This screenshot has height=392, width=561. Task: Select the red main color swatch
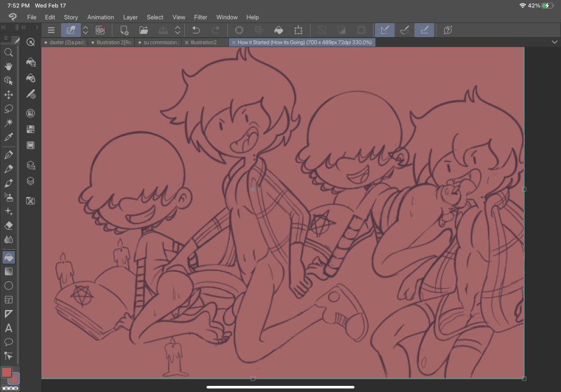(x=7, y=372)
